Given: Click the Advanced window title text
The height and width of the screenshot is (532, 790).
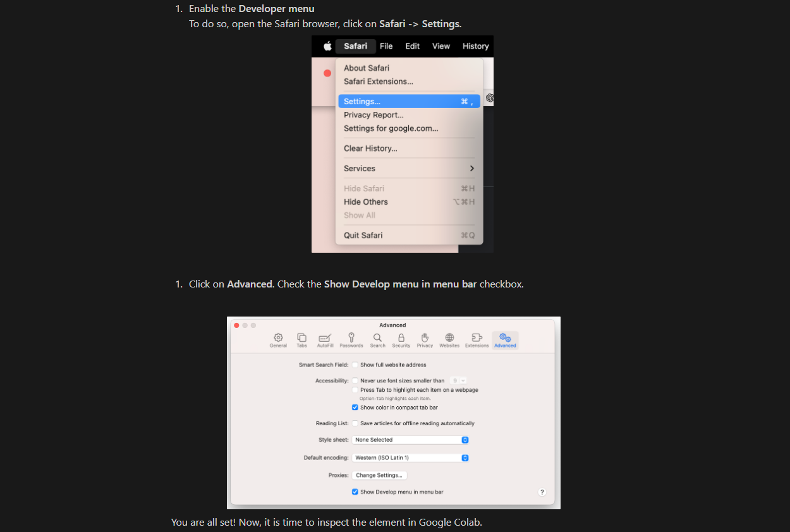Looking at the screenshot, I should tap(392, 325).
